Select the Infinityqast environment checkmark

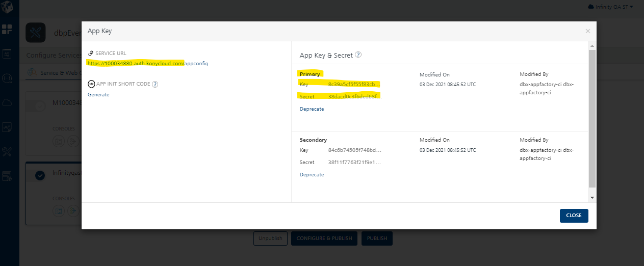click(x=40, y=175)
